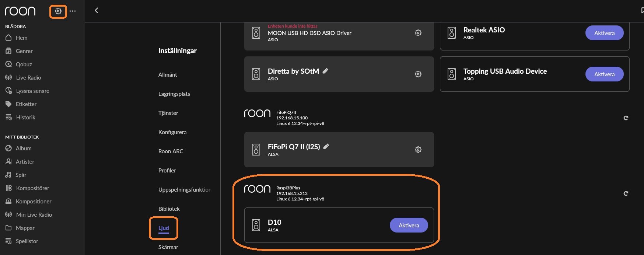
Task: Refresh the FifoPiQ7II endpoint devices
Action: click(x=626, y=118)
